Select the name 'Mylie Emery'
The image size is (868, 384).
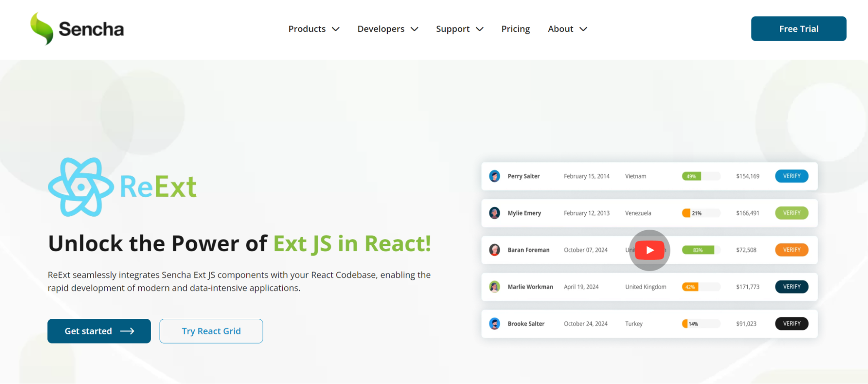coord(525,213)
